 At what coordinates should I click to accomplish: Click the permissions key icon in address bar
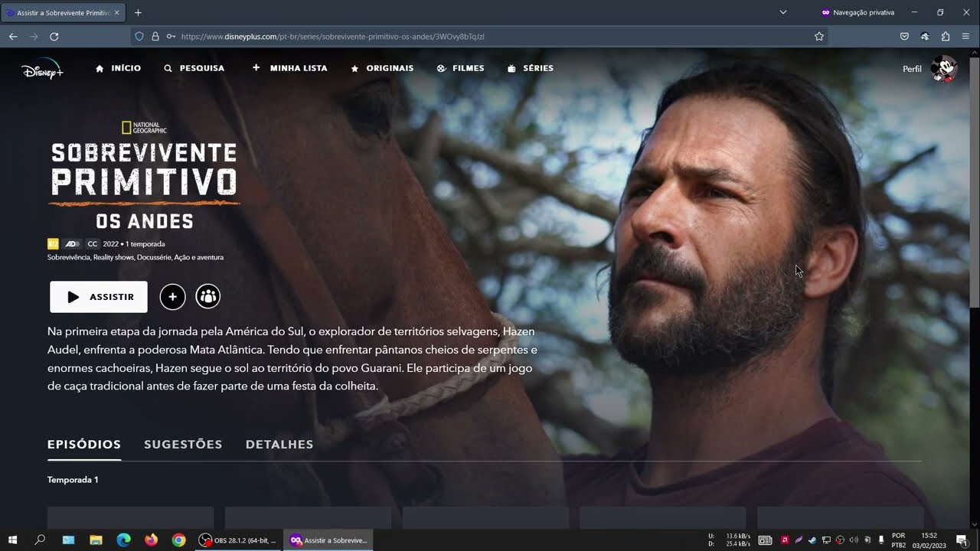[x=171, y=36]
